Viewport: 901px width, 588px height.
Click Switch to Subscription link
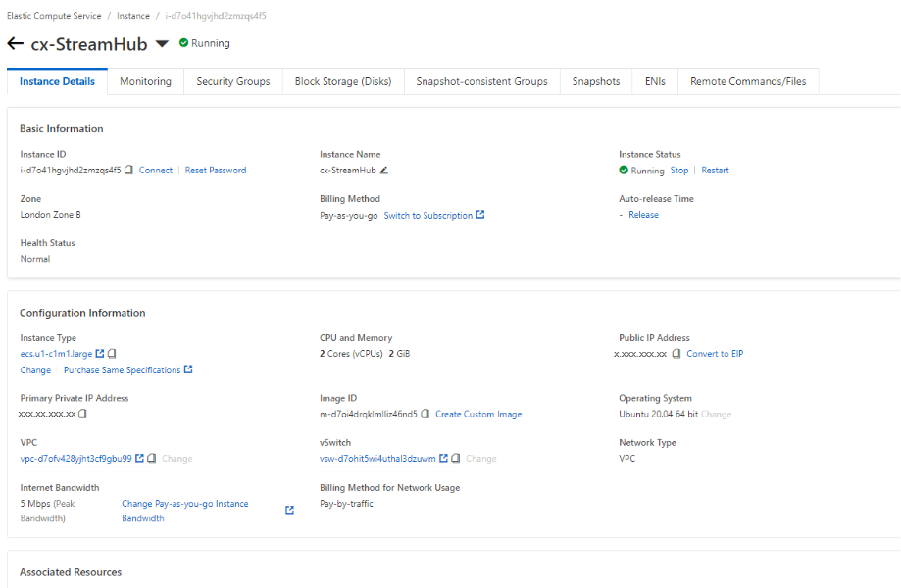point(428,216)
